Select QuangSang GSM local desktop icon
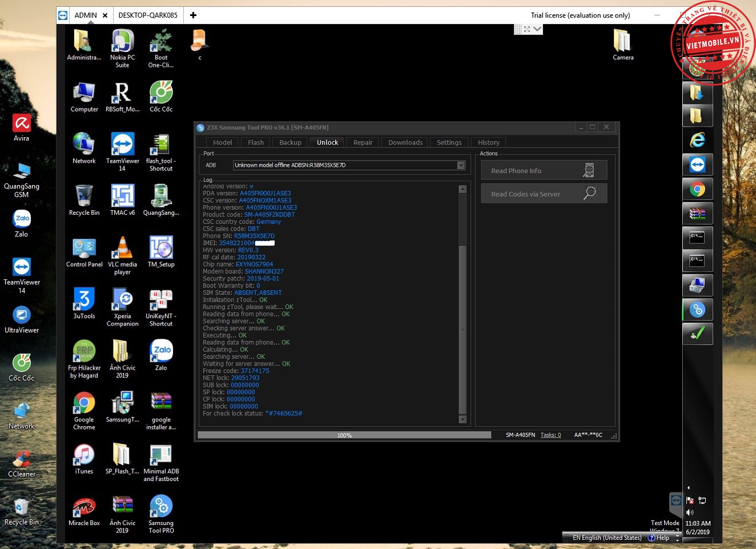756x549 pixels. pos(22,179)
